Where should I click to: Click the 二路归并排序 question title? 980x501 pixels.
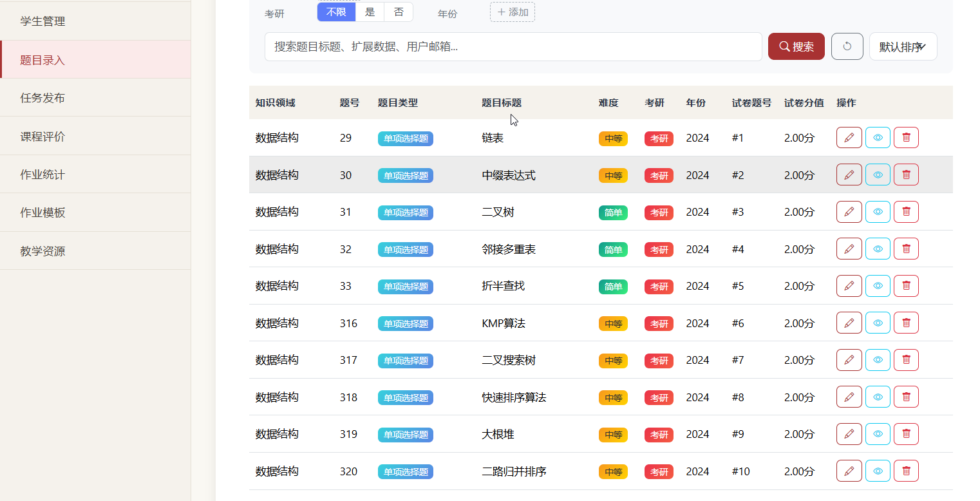(514, 471)
